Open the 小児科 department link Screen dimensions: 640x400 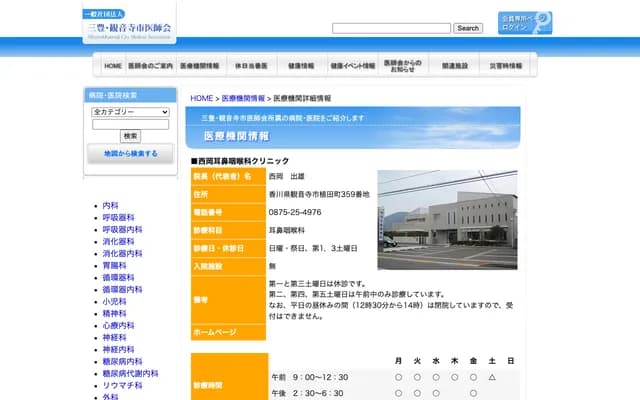pyautogui.click(x=114, y=301)
